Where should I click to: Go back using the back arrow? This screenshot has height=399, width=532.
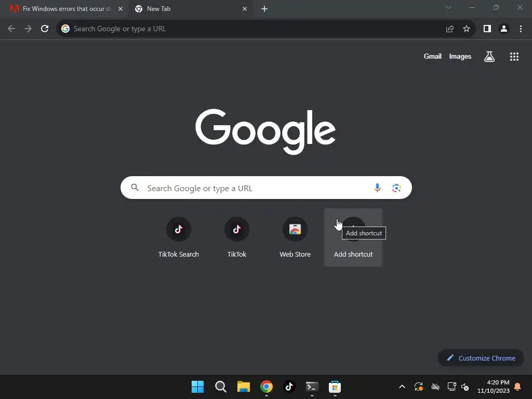point(11,29)
